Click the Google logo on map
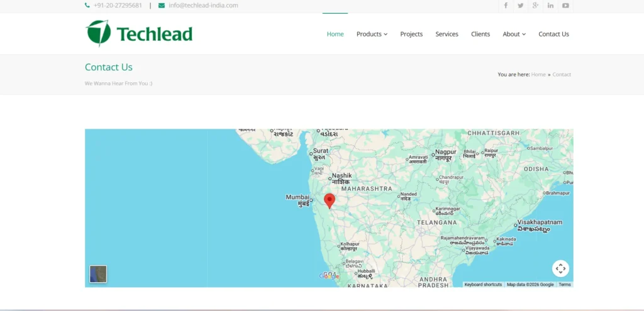Image resolution: width=644 pixels, height=311 pixels. coord(329,276)
